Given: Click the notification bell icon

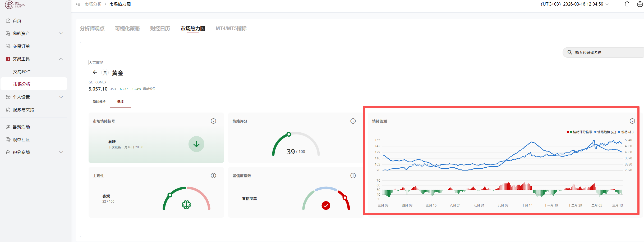Looking at the screenshot, I should click(x=627, y=4).
